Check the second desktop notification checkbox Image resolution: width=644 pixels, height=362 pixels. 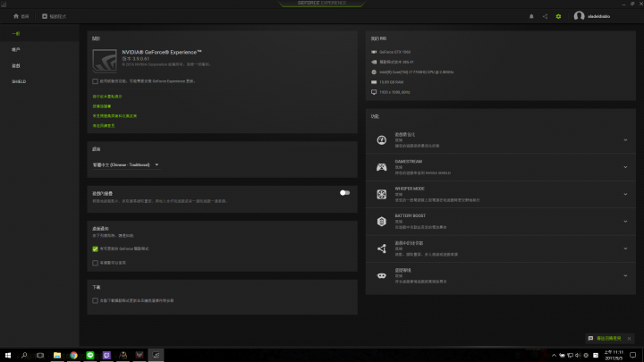point(96,263)
